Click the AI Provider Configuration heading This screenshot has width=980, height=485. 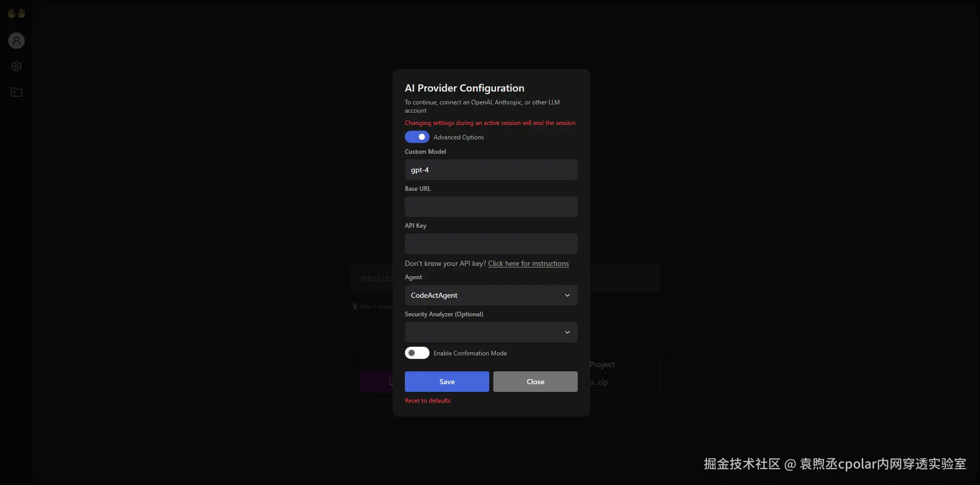[465, 88]
